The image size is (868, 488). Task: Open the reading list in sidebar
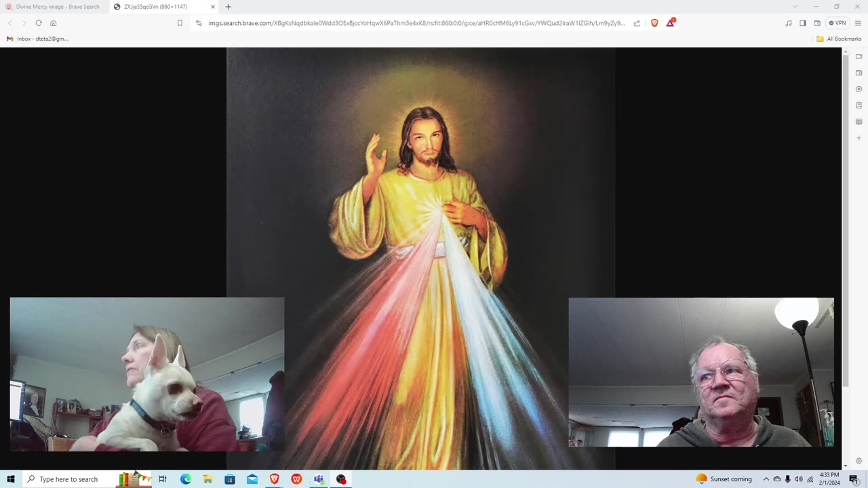click(x=859, y=122)
